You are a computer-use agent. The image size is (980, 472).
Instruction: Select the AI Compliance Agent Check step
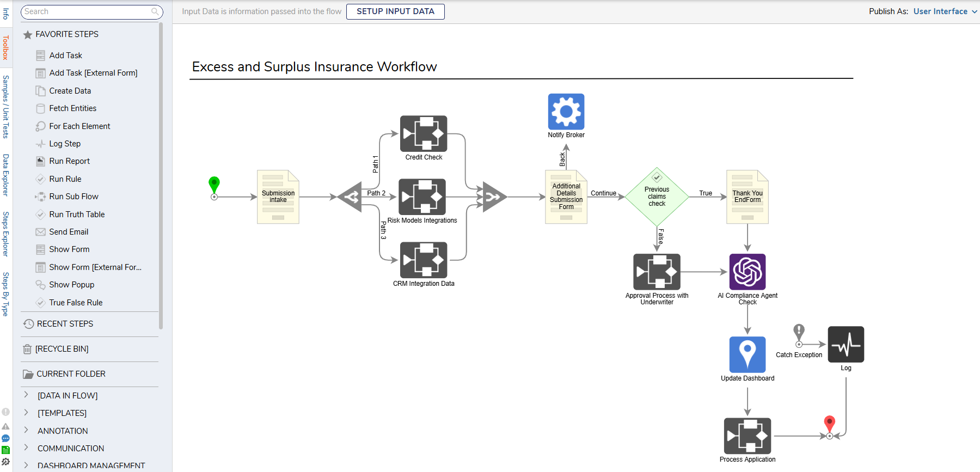(748, 272)
